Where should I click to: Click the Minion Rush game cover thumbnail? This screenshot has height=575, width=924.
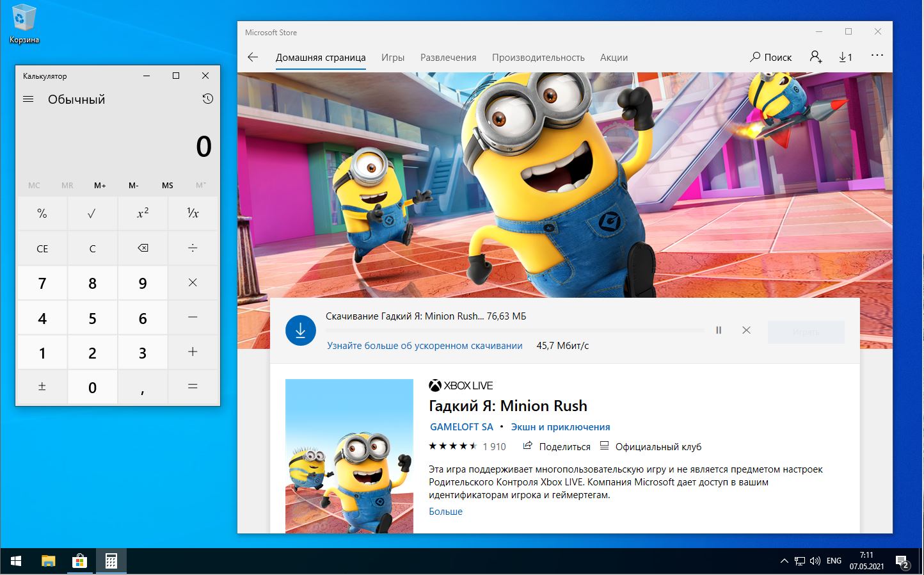(x=349, y=456)
